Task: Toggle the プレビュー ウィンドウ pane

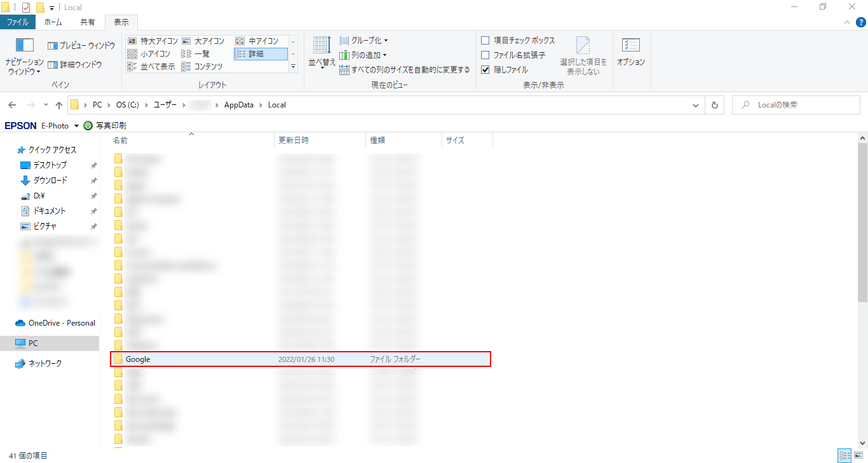Action: [81, 46]
